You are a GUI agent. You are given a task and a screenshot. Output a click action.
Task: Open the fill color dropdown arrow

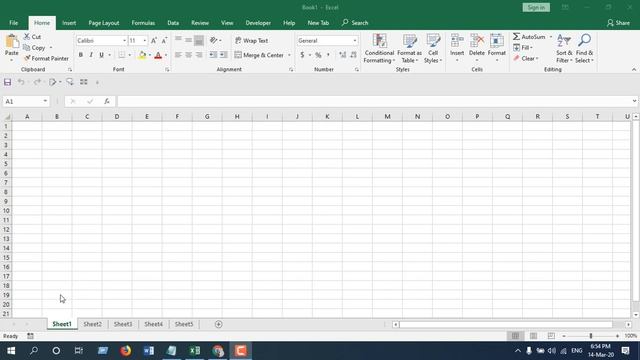click(x=150, y=55)
